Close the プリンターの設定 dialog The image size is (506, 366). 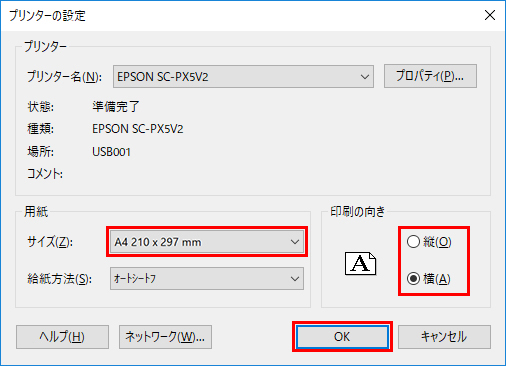(x=490, y=15)
